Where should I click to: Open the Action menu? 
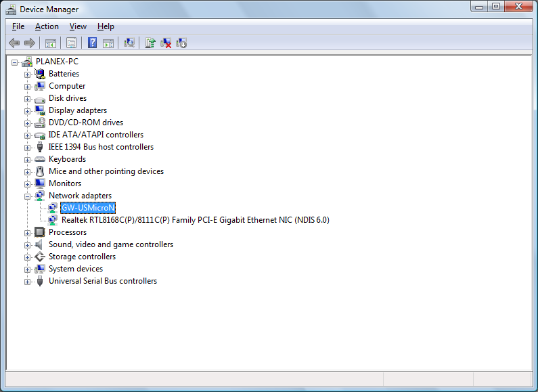(47, 26)
